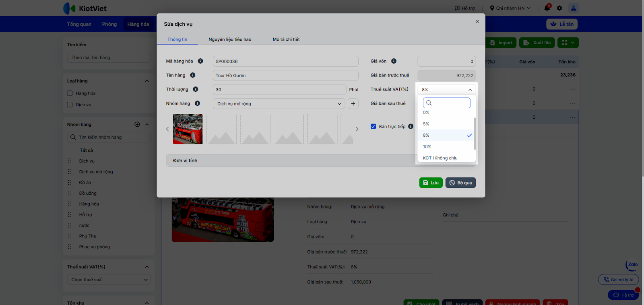Click info icon next to Mã hàng hóa
This screenshot has width=644, height=305.
pyautogui.click(x=200, y=61)
